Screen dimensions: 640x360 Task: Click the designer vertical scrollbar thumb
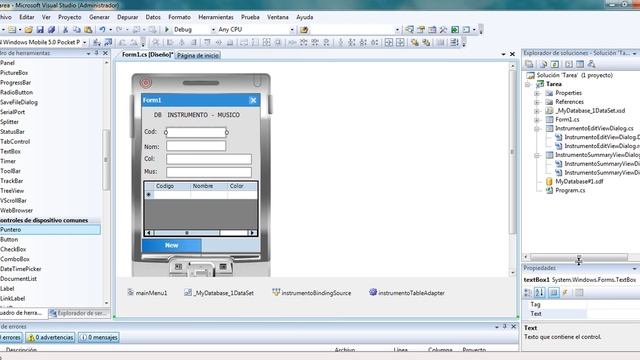[513, 152]
